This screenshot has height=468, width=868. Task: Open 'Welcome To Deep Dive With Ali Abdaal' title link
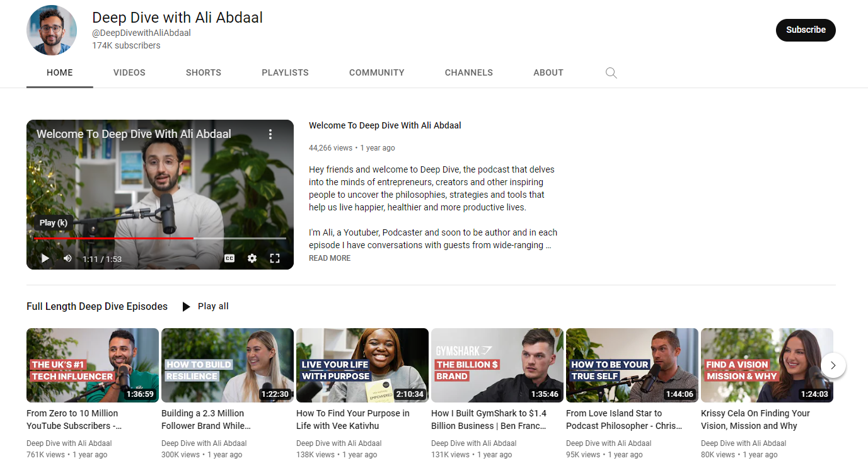point(385,125)
